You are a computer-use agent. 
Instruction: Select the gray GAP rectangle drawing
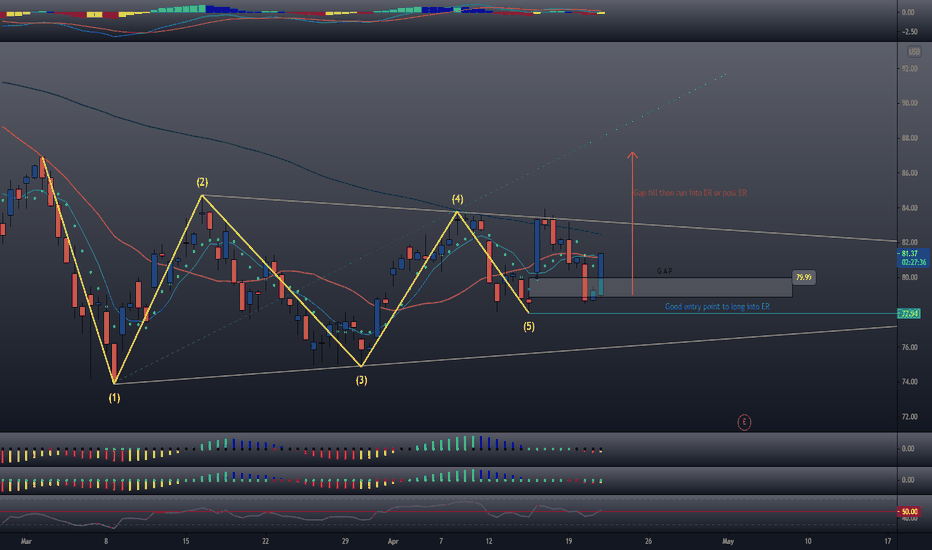tap(660, 288)
